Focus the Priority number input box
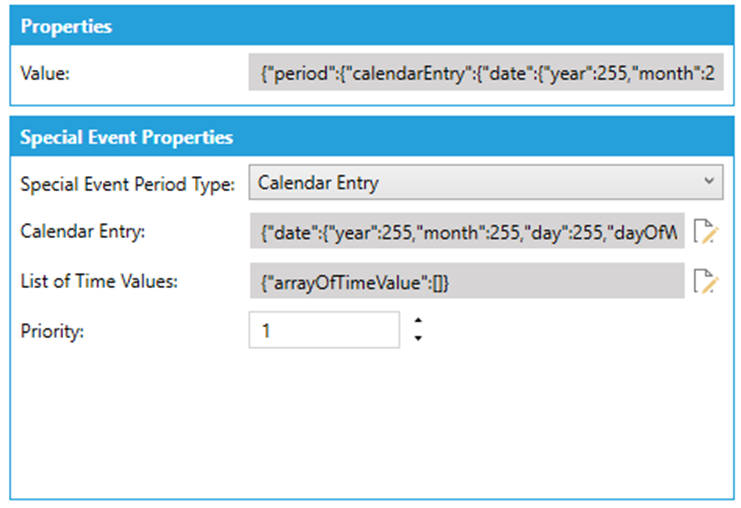The image size is (741, 508). [324, 330]
